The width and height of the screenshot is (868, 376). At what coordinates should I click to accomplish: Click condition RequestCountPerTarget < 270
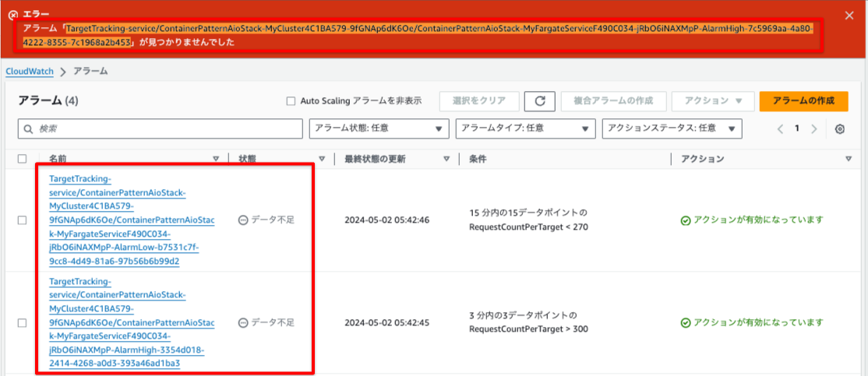tap(528, 227)
